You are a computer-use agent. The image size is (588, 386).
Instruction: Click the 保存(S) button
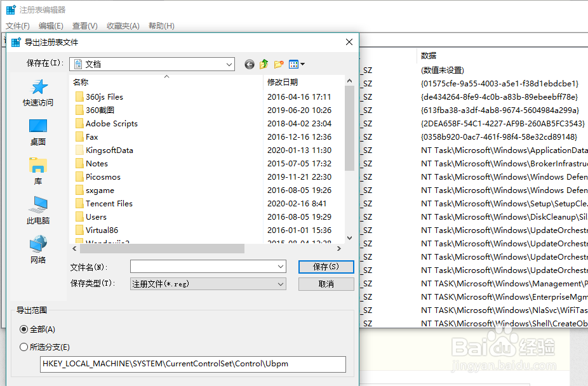[326, 267]
